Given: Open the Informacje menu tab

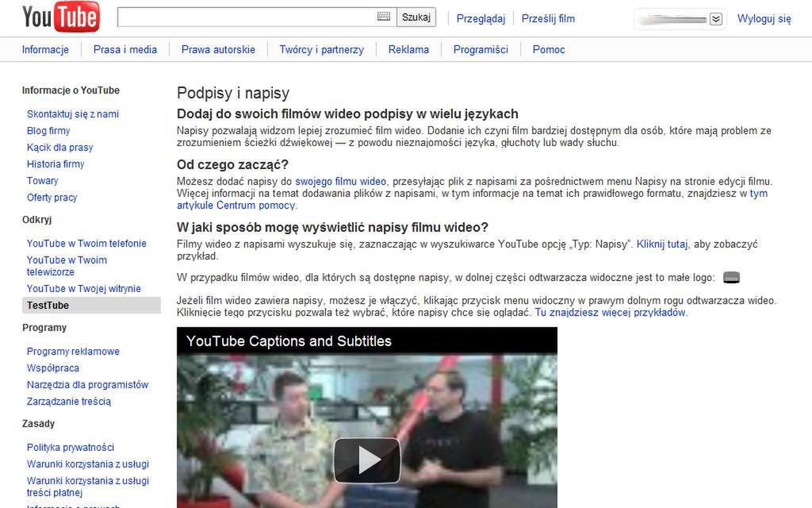Looking at the screenshot, I should point(45,50).
